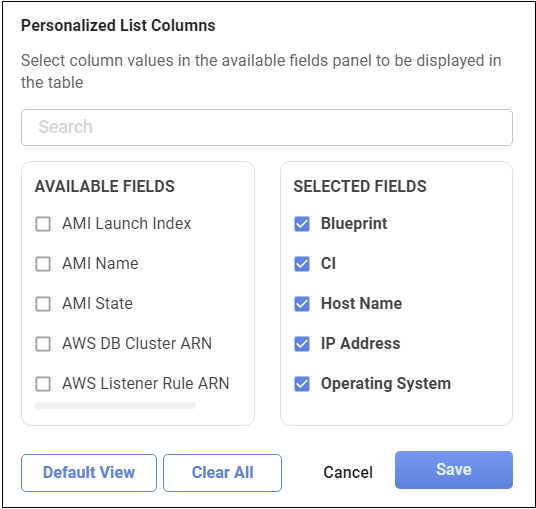Enable the AMI Name field checkbox
Viewport: 536px width, 509px height.
point(43,264)
